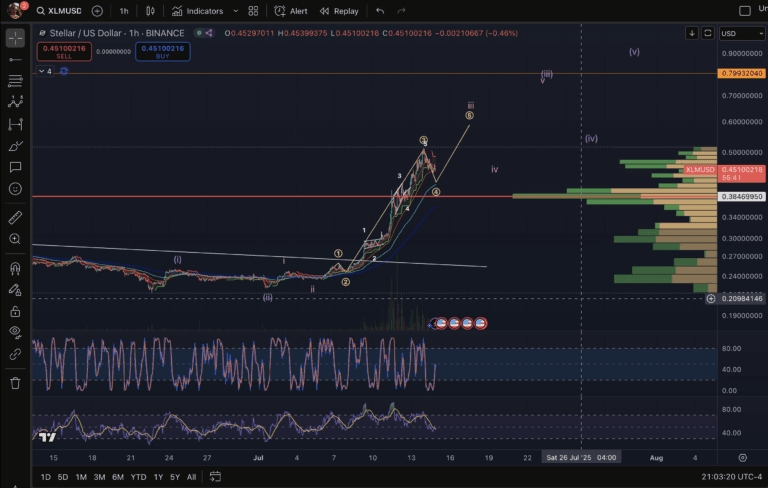Select the 1Y time range
Screen dimensions: 768x488
pyautogui.click(x=158, y=477)
